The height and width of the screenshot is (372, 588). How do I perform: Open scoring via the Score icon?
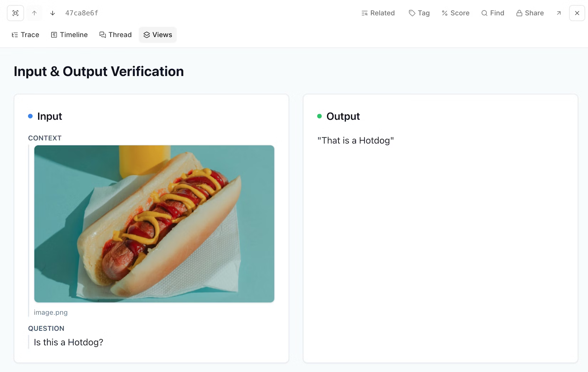[455, 13]
